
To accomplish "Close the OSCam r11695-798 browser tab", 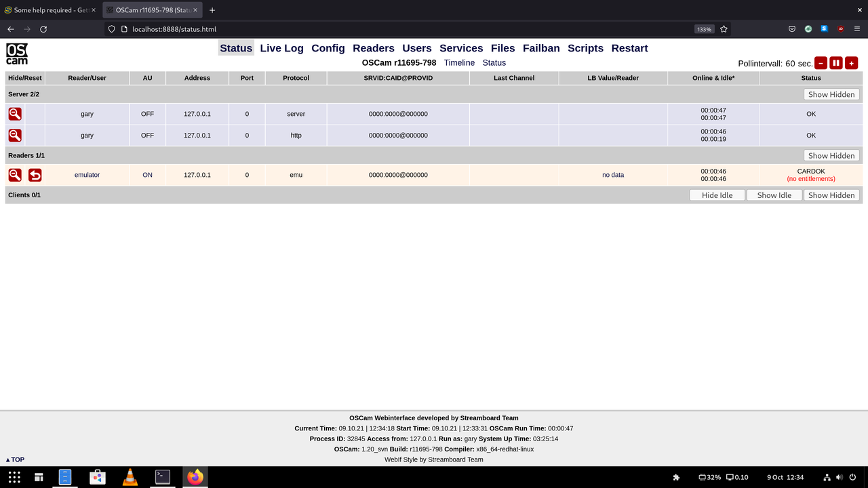I will (x=196, y=10).
